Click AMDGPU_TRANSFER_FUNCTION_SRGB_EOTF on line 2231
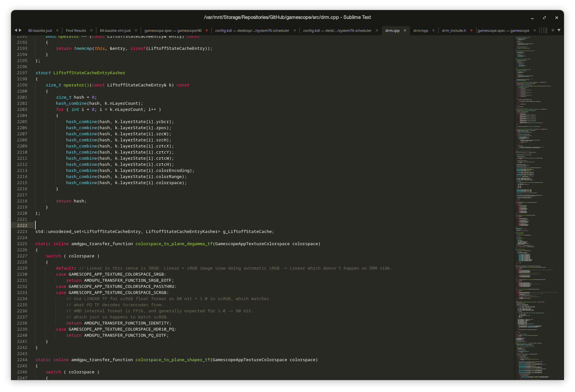The height and width of the screenshot is (392, 575). (x=128, y=281)
